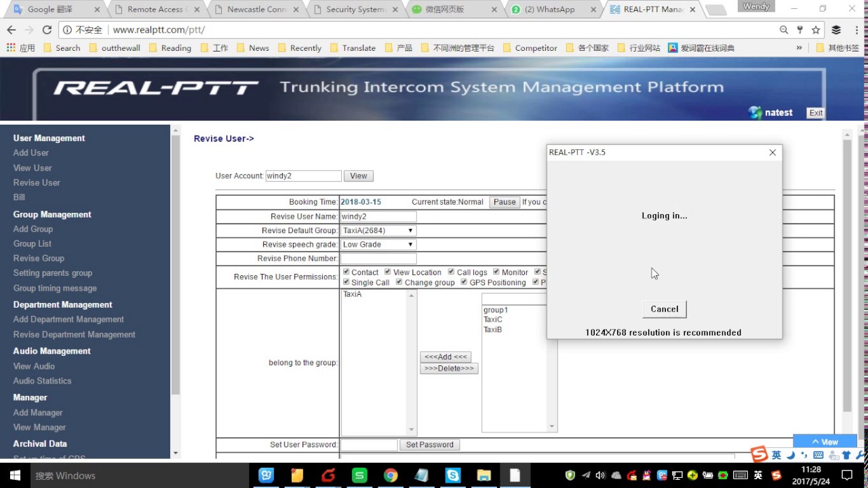This screenshot has height=488, width=868.
Task: Open the Revise Default Group dropdown
Action: (378, 230)
